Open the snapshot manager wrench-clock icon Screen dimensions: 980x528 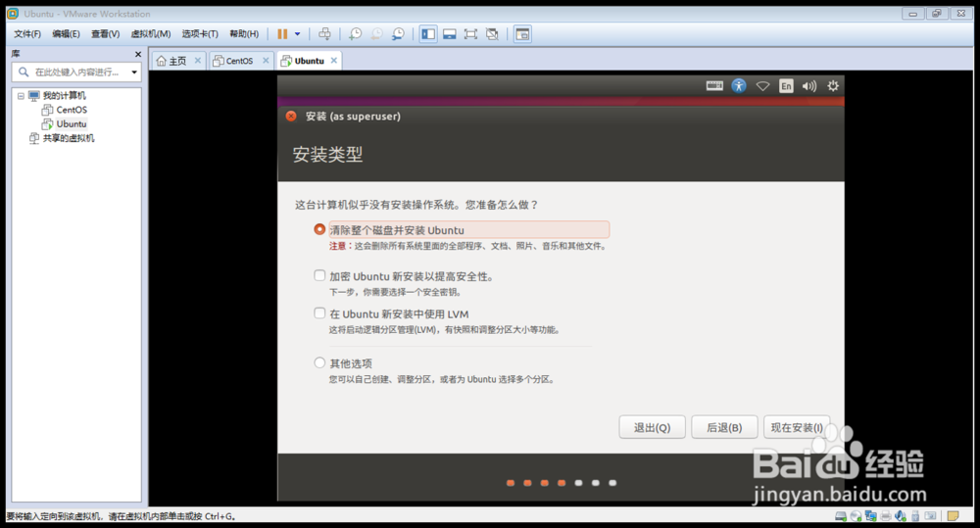(398, 33)
